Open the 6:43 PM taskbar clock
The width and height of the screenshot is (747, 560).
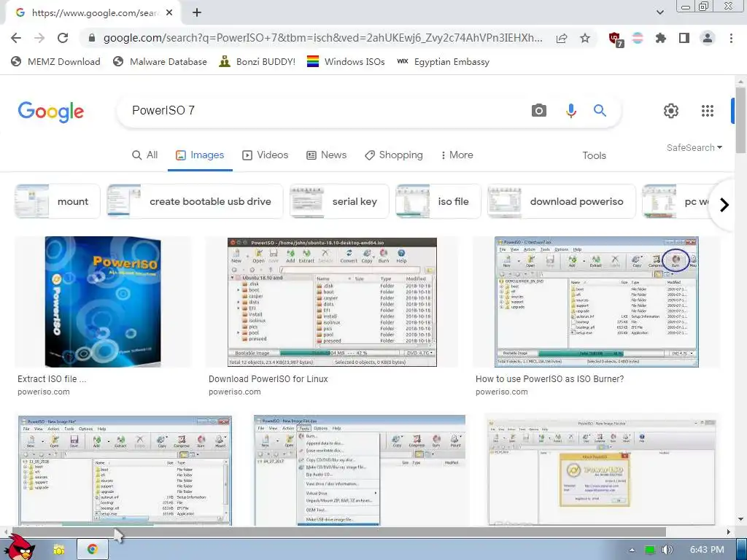[707, 550]
